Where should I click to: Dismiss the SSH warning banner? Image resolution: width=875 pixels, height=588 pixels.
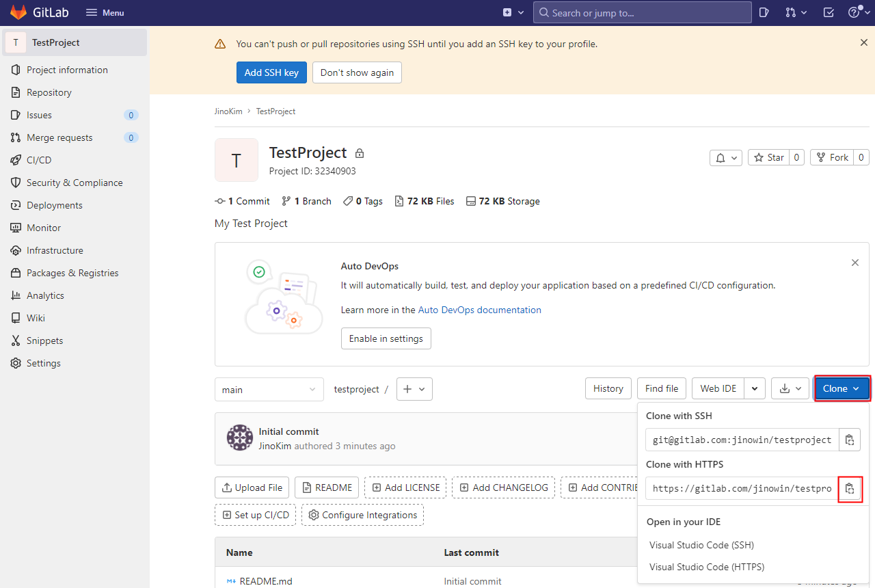pos(864,42)
